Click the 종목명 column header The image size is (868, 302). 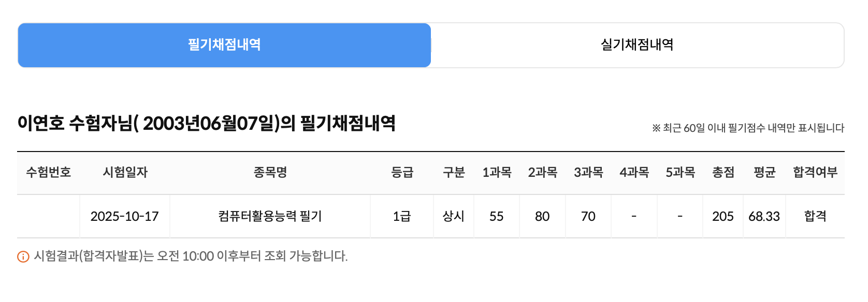pos(269,173)
